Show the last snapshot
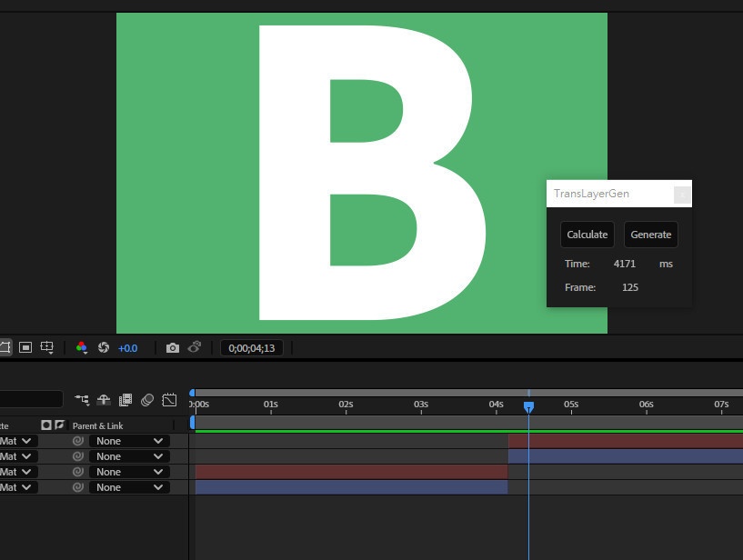This screenshot has height=560, width=743. [195, 347]
